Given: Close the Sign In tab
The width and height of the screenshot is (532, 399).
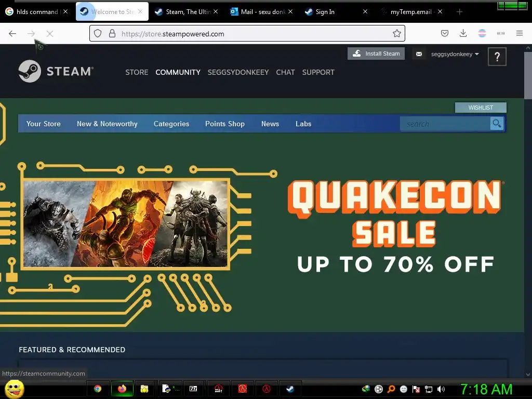Looking at the screenshot, I should (365, 11).
